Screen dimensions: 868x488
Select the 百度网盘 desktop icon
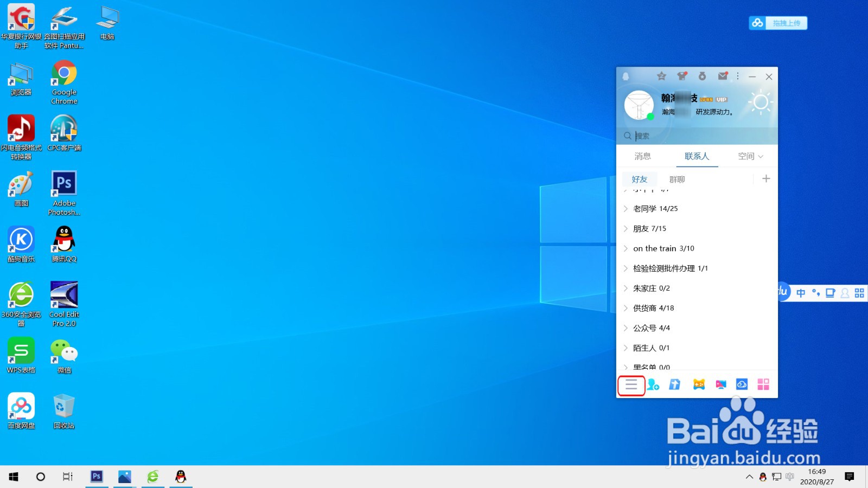[21, 412]
